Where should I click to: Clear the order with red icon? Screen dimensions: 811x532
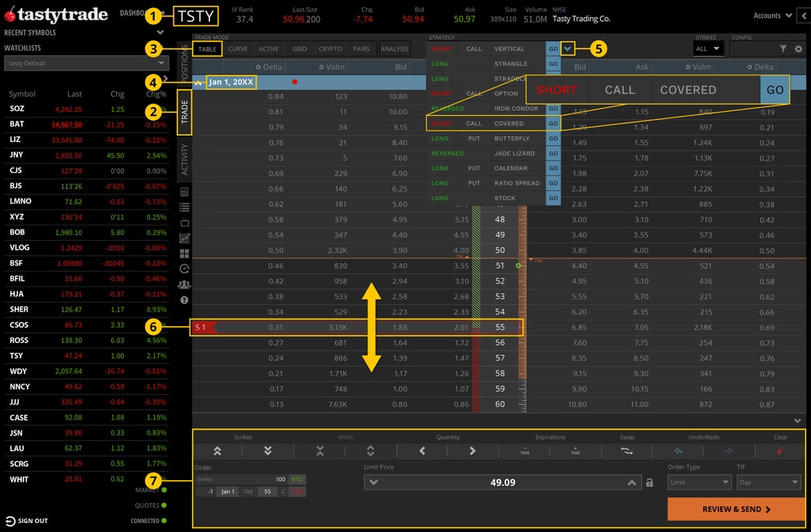(x=780, y=451)
